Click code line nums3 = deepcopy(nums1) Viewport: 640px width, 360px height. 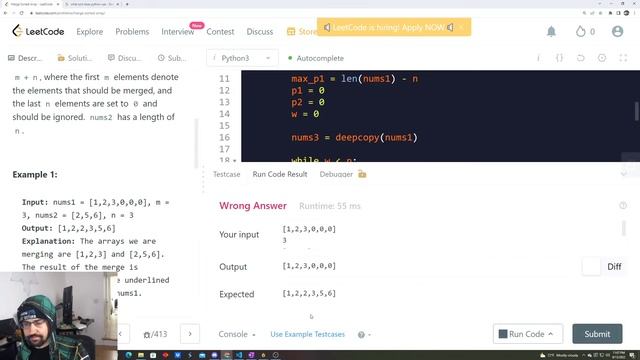click(x=354, y=138)
